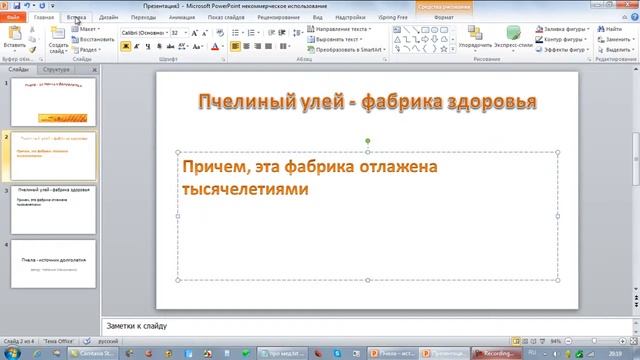The image size is (640, 360).
Task: Adjust the zoom slider handle
Action: [x=594, y=341]
